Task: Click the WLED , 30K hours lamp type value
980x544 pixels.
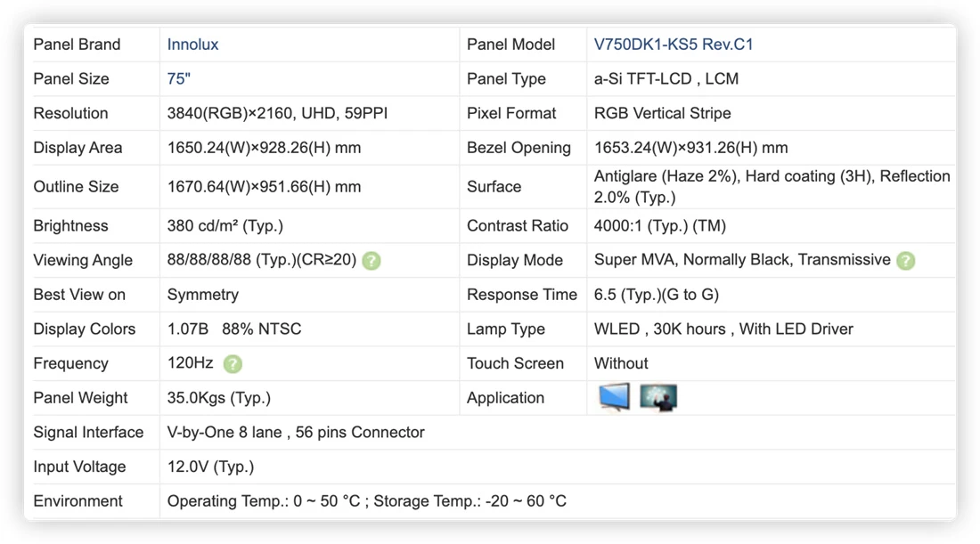Action: [x=723, y=329]
